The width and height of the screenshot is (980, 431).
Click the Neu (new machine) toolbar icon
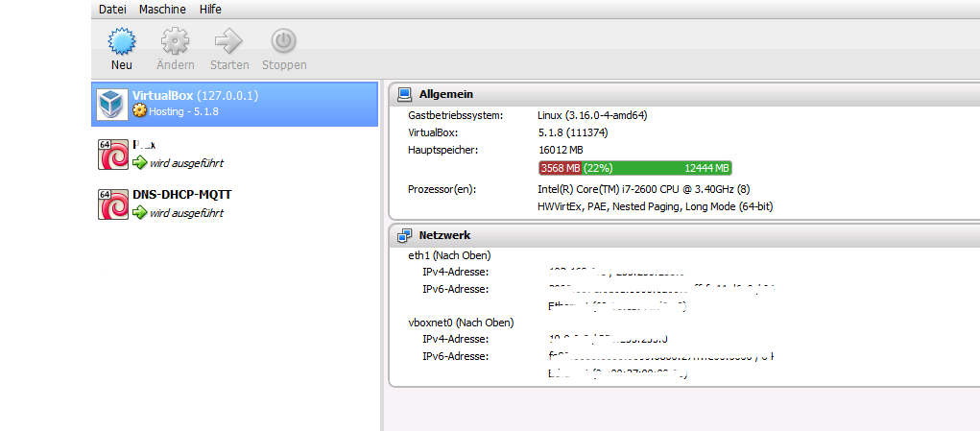(x=121, y=41)
